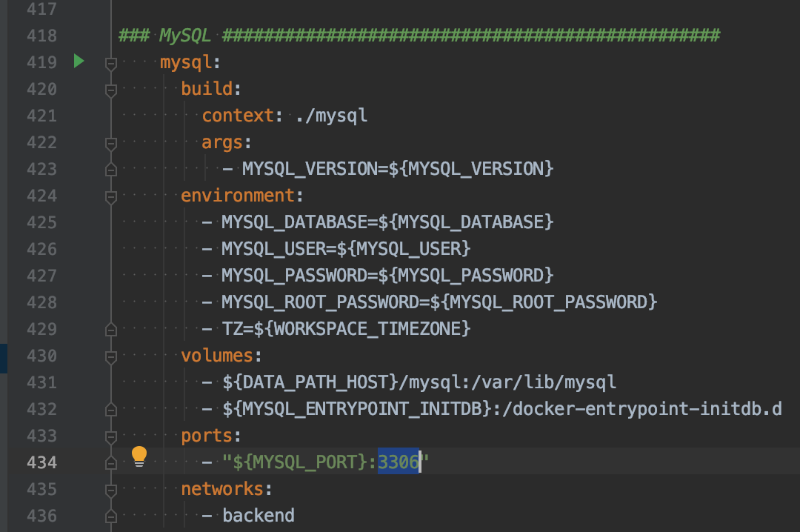Select line number 428 in gutter
Viewport: 800px width, 532px height.
pos(41,302)
